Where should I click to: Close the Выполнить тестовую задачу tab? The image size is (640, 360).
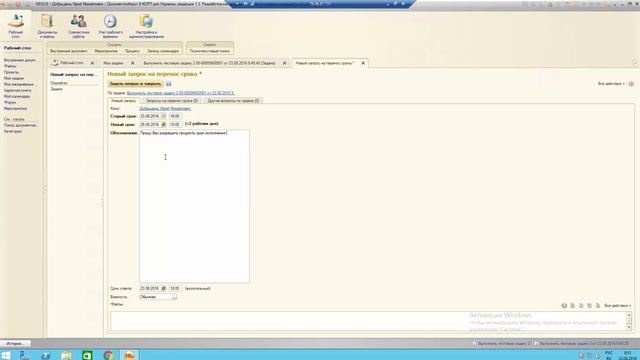[284, 63]
